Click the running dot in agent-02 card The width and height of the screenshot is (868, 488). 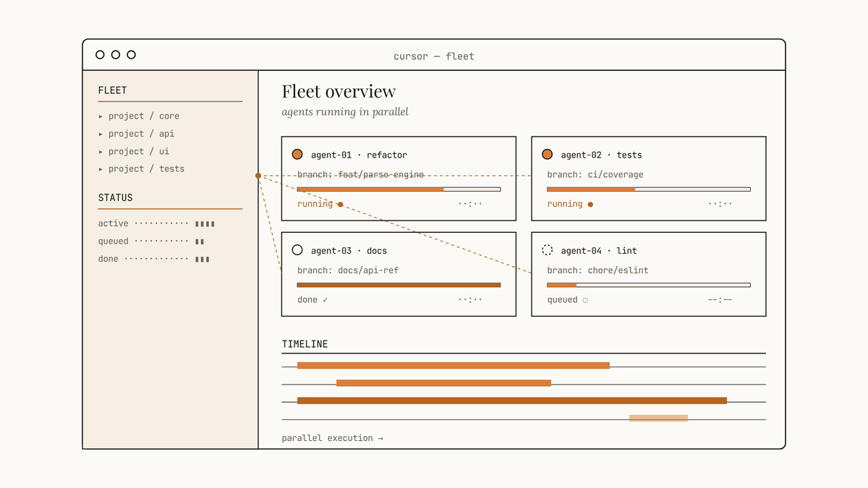point(590,205)
